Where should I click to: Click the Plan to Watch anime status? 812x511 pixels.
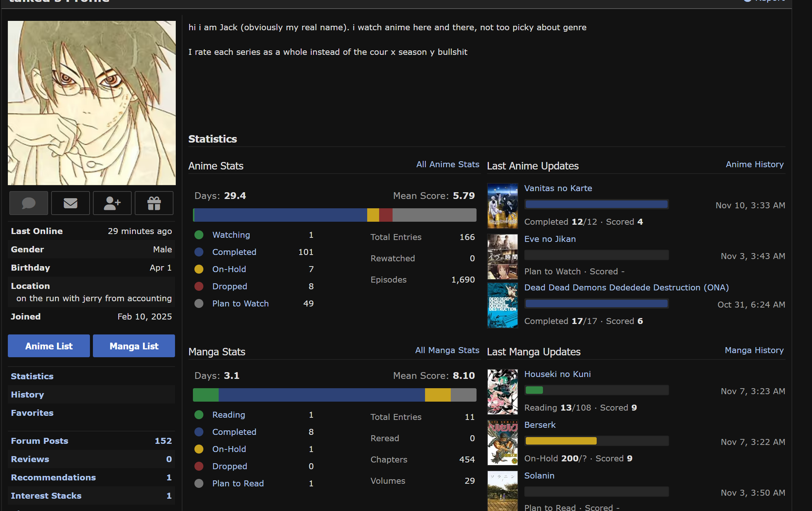coord(240,303)
